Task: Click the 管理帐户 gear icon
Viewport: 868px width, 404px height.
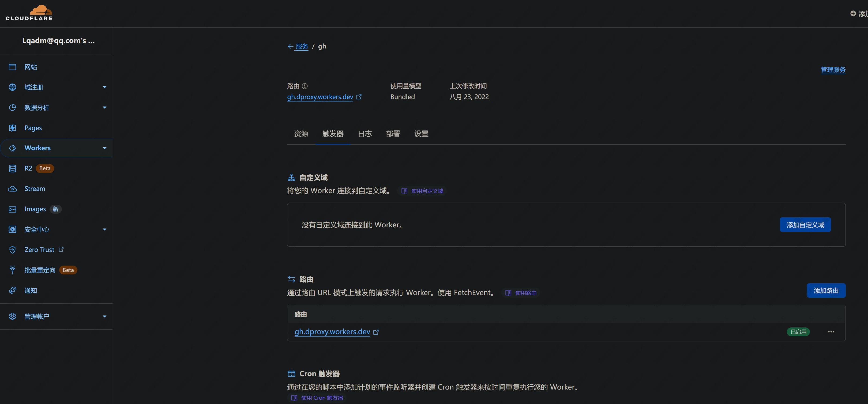Action: tap(13, 316)
